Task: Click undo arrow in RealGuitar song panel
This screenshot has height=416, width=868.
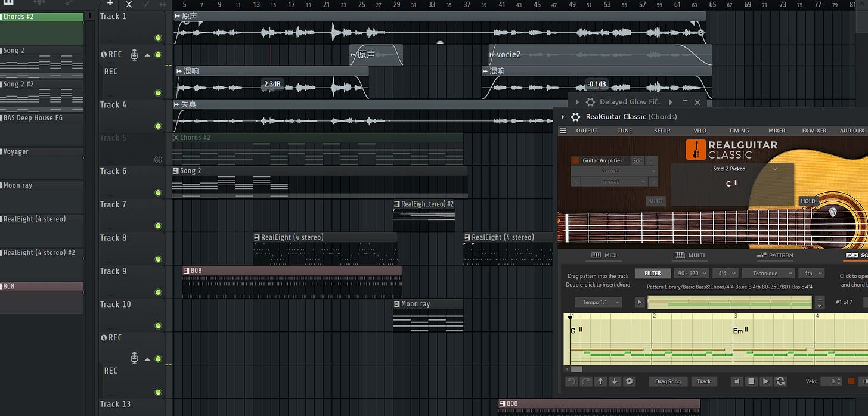Action: (x=571, y=381)
